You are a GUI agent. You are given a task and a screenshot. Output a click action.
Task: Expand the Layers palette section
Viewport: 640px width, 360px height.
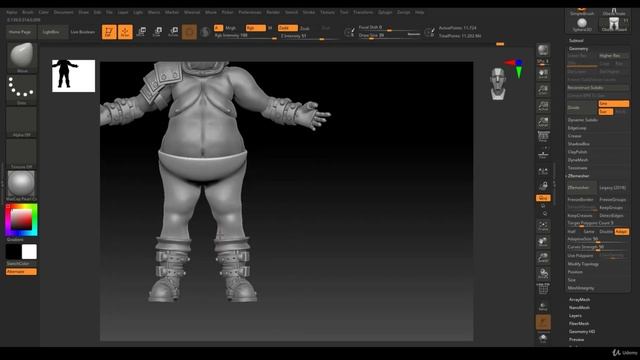tap(575, 316)
